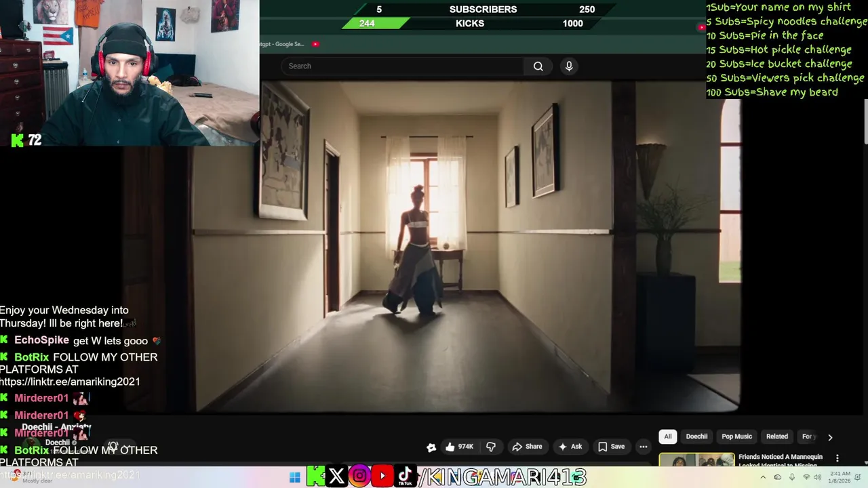Select the All filter chip
Image resolution: width=868 pixels, height=488 pixels.
point(668,436)
